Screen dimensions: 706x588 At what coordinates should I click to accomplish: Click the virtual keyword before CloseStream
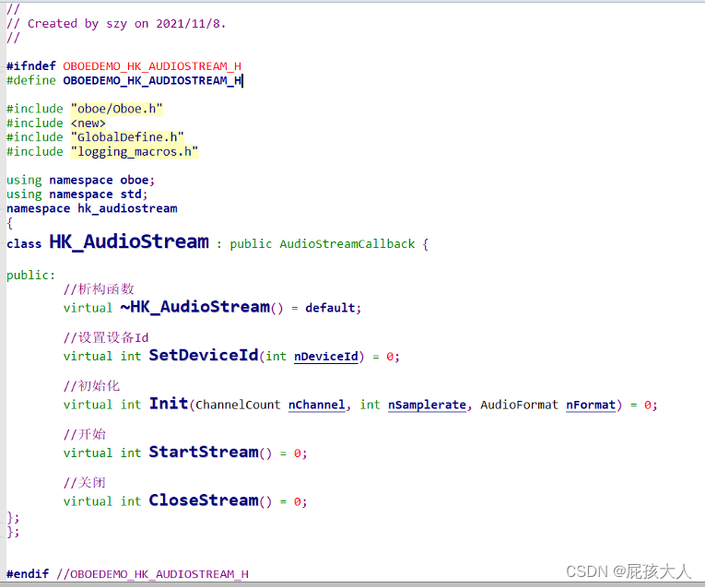pyautogui.click(x=88, y=501)
